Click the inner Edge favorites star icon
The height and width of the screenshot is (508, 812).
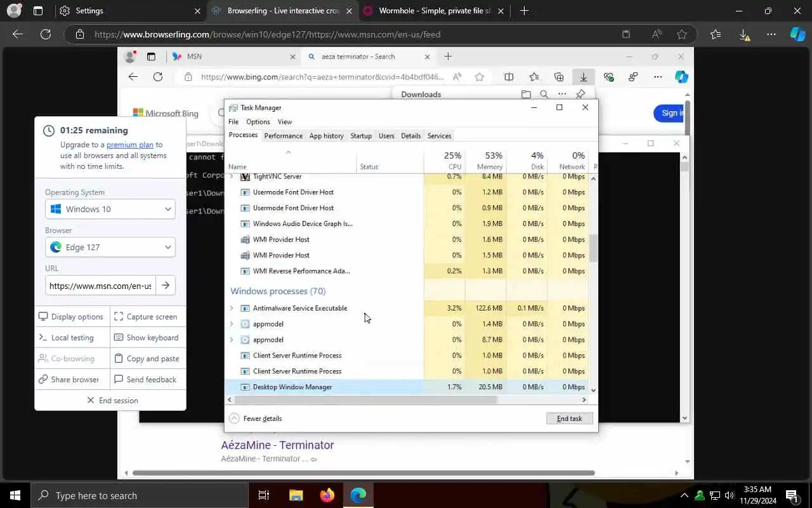[x=480, y=77]
